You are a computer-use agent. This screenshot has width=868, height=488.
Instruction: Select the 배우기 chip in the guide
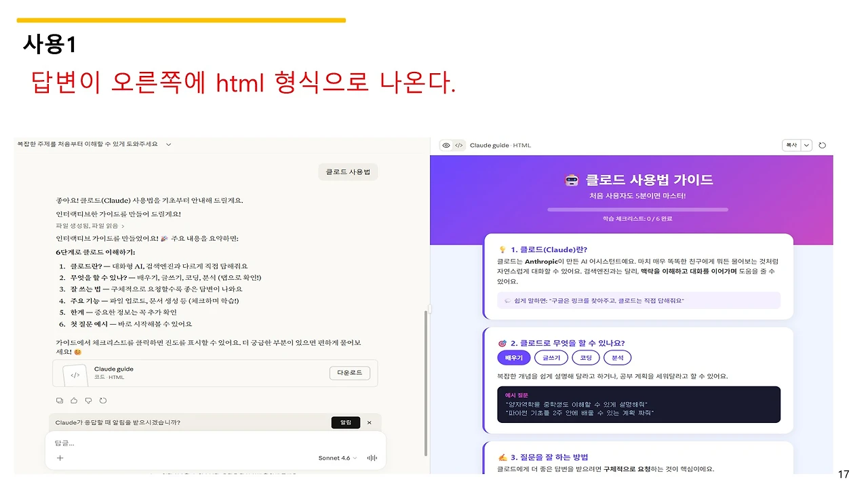pos(513,357)
